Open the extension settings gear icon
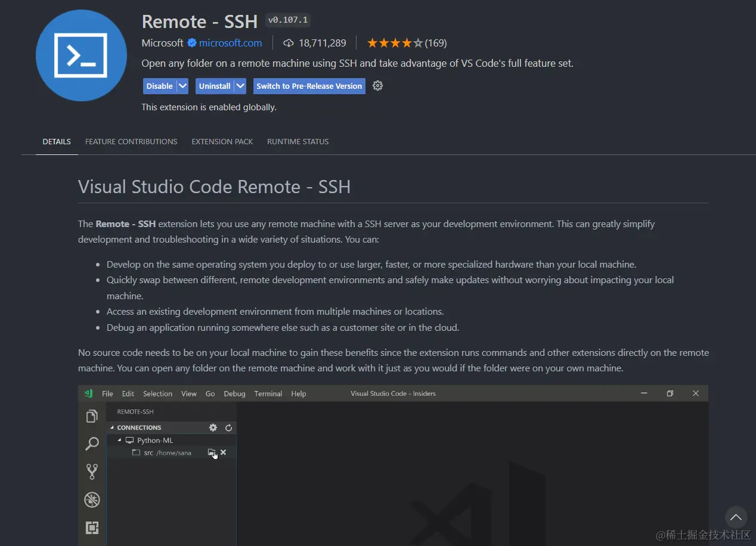The image size is (756, 546). tap(377, 86)
